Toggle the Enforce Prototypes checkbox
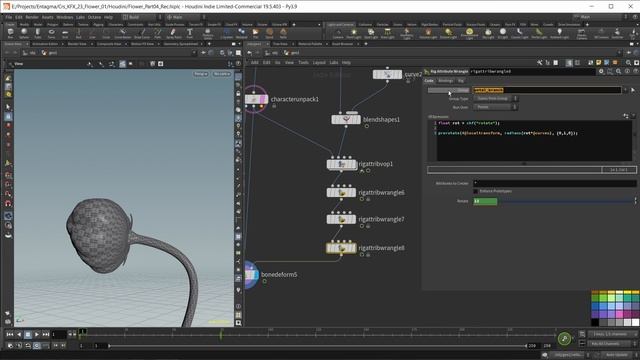The width and height of the screenshot is (640, 360). (476, 191)
